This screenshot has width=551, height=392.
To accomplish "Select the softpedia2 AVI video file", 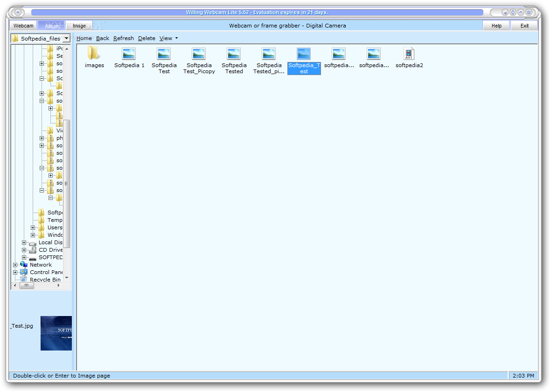I will (x=409, y=54).
